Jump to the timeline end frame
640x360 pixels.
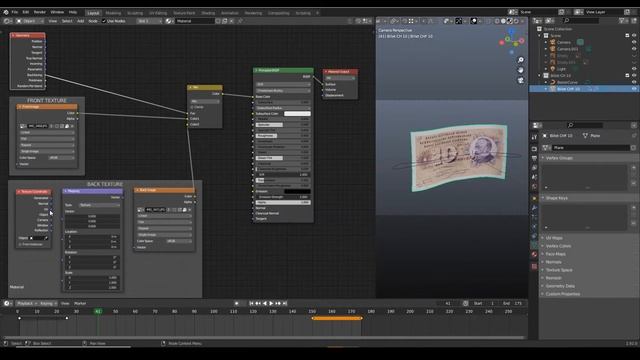285,303
